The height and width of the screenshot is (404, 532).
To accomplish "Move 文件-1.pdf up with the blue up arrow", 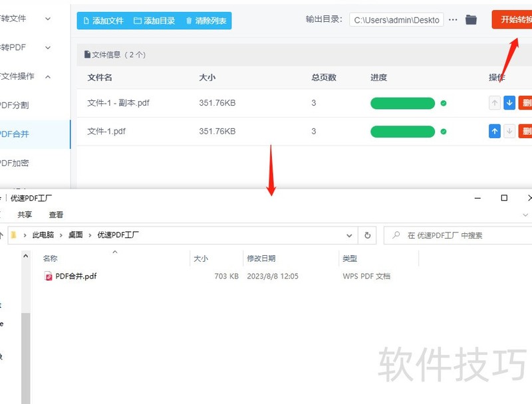I will pyautogui.click(x=494, y=131).
